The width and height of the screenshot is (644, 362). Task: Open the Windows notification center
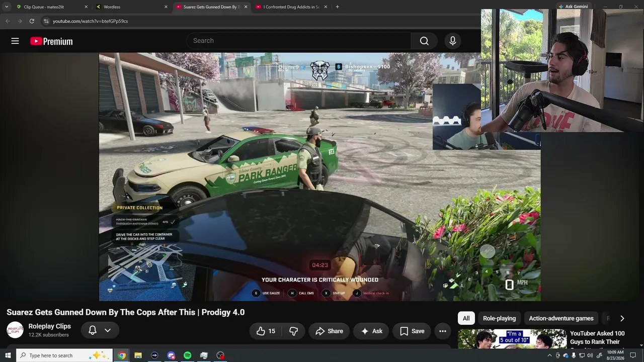633,355
